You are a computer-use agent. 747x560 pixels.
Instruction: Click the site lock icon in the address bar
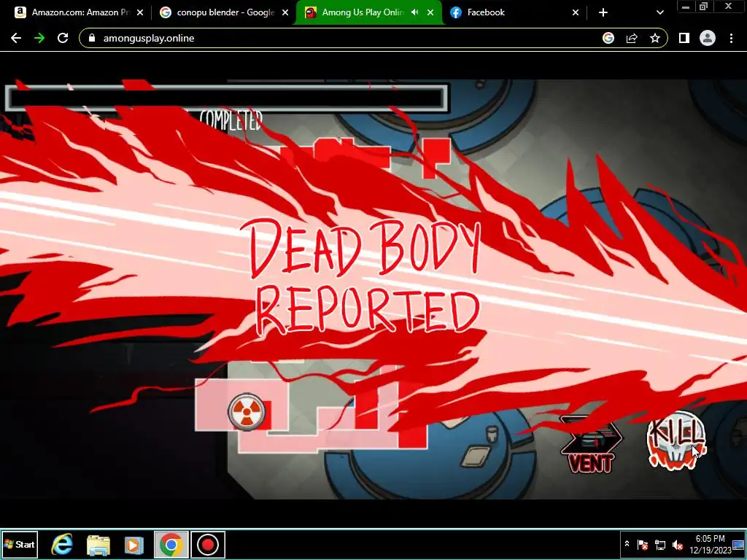pos(92,38)
